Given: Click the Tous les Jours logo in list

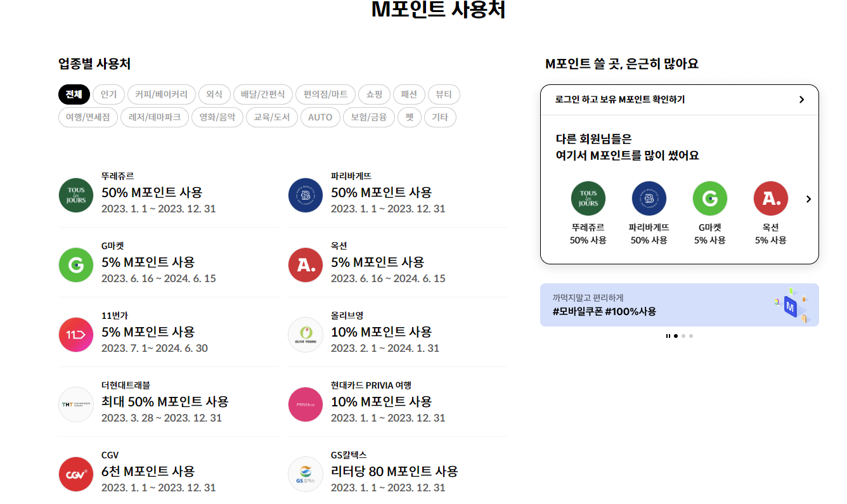Looking at the screenshot, I should [76, 195].
